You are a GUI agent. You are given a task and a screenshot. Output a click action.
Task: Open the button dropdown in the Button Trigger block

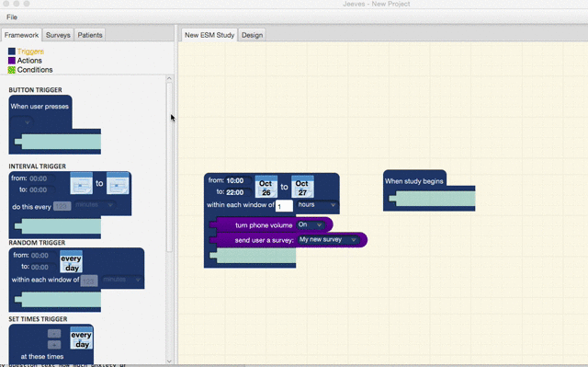[22, 121]
